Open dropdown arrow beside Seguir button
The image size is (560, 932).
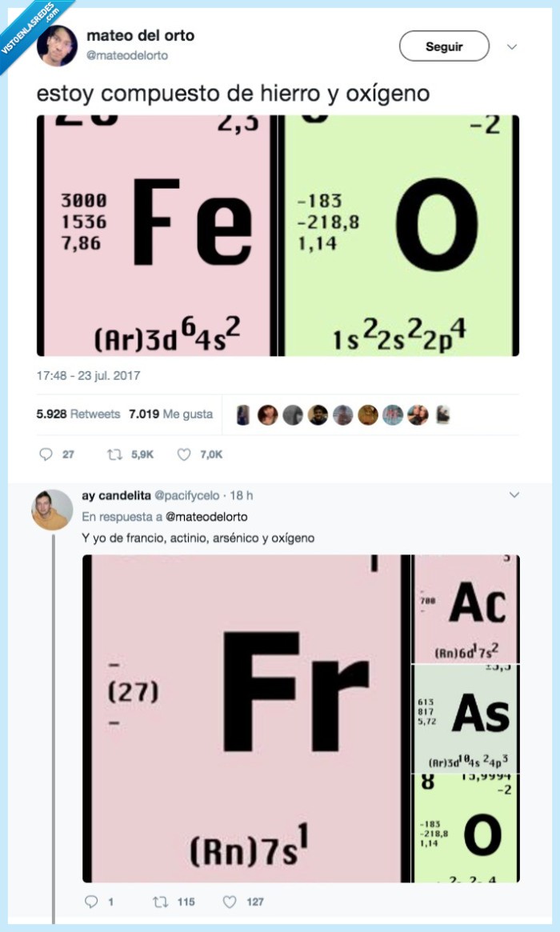[x=512, y=46]
